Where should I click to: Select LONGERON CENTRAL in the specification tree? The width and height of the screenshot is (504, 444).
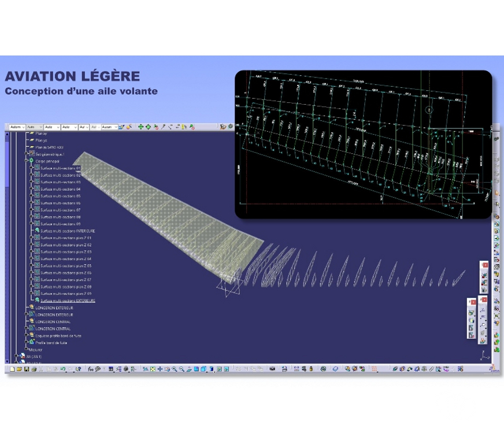[52, 322]
